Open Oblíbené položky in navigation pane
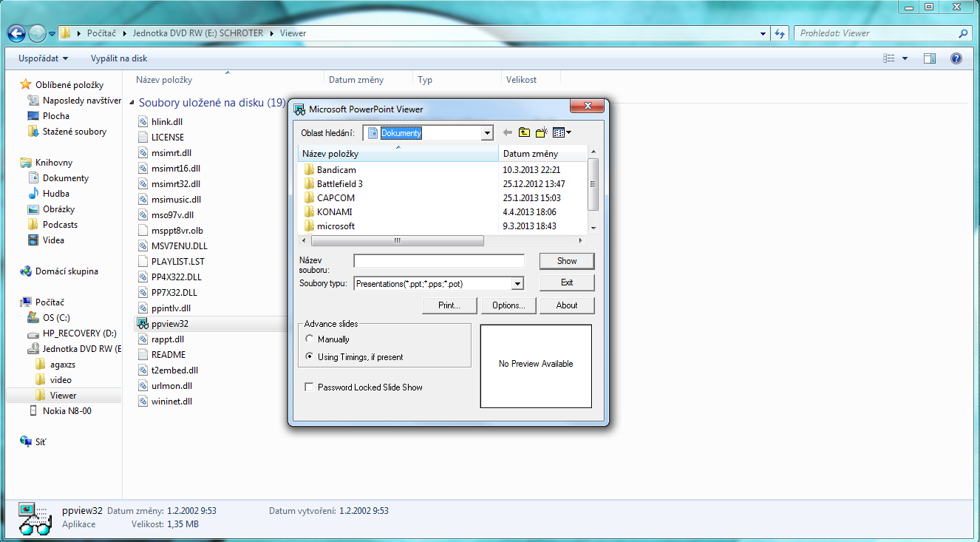 pos(62,85)
